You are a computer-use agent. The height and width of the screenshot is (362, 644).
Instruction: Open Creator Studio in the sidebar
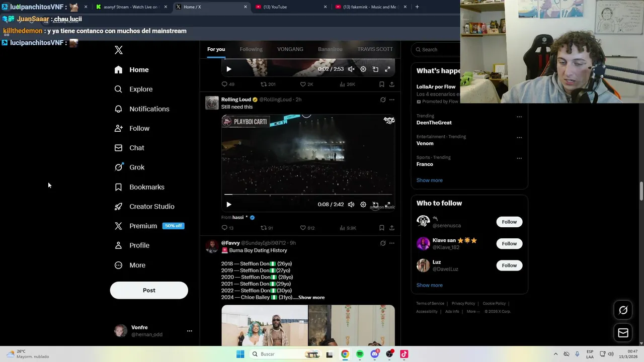[144, 207]
